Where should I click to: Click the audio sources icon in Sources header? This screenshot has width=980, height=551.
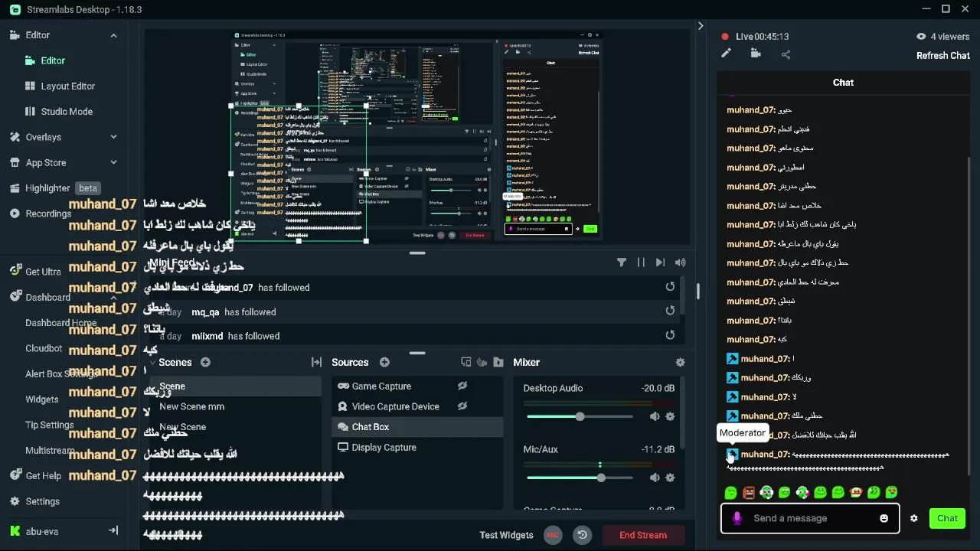coord(482,363)
